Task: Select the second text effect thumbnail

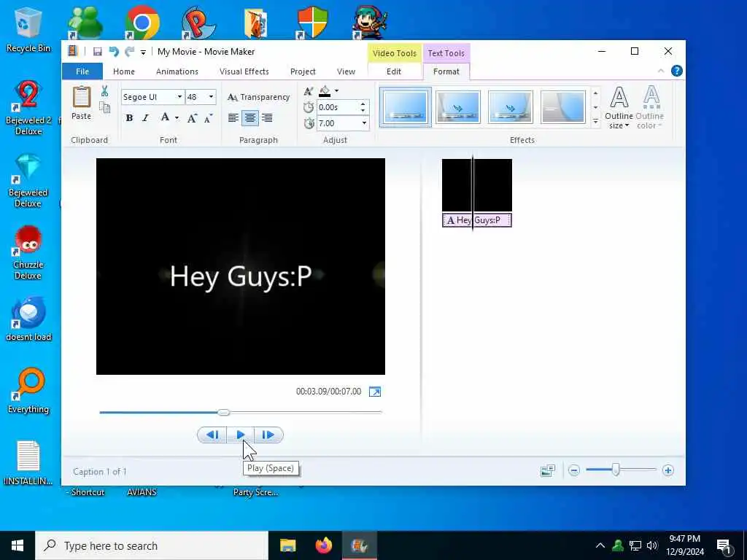Action: [x=458, y=107]
